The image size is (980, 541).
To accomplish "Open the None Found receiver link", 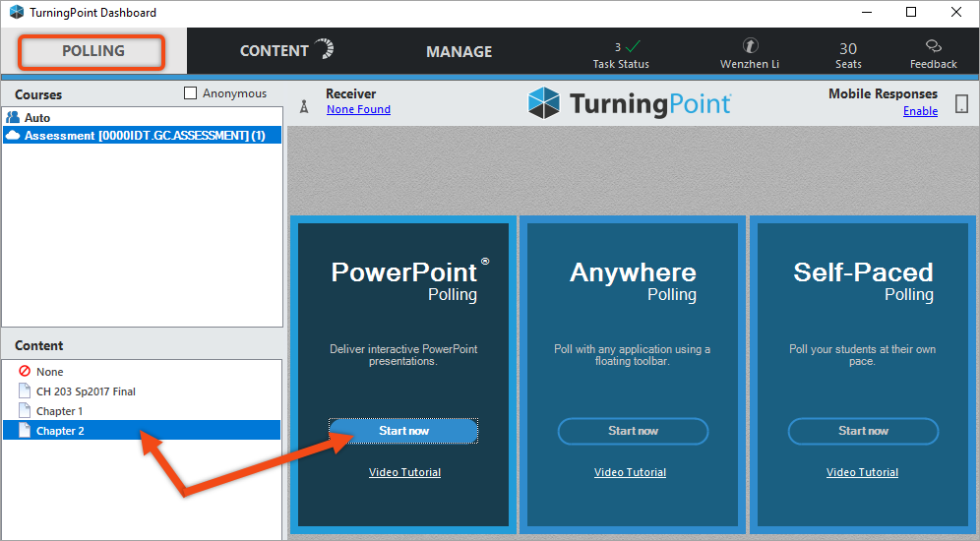I will pyautogui.click(x=358, y=109).
